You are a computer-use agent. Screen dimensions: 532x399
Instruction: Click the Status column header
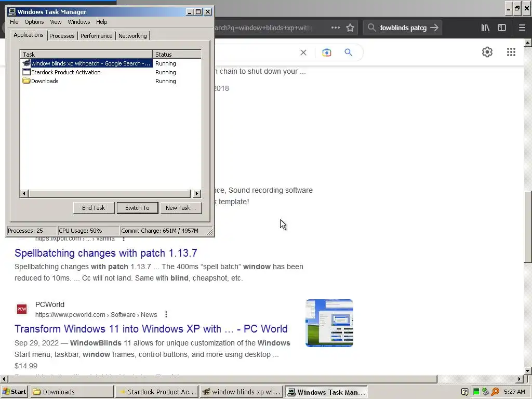[x=177, y=54]
